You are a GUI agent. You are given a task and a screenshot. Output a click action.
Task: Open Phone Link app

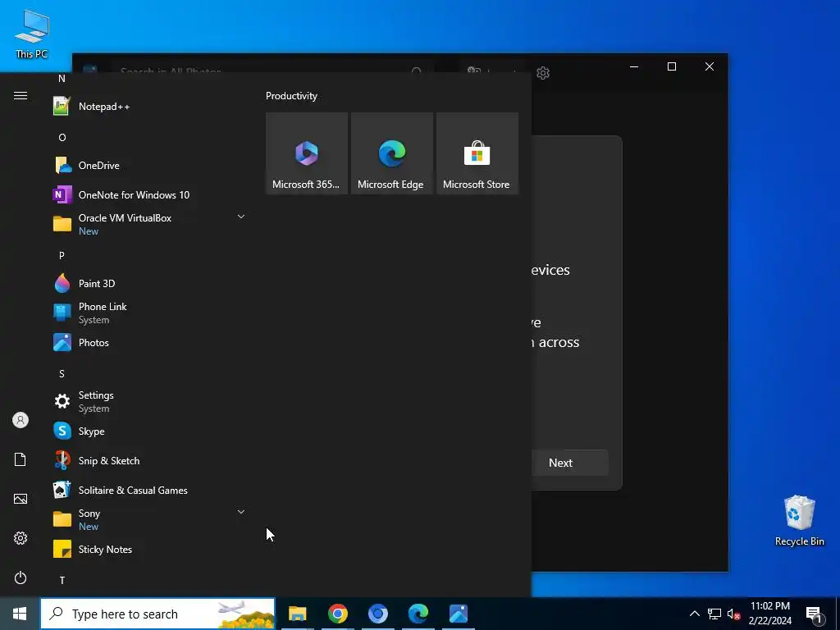click(148, 313)
